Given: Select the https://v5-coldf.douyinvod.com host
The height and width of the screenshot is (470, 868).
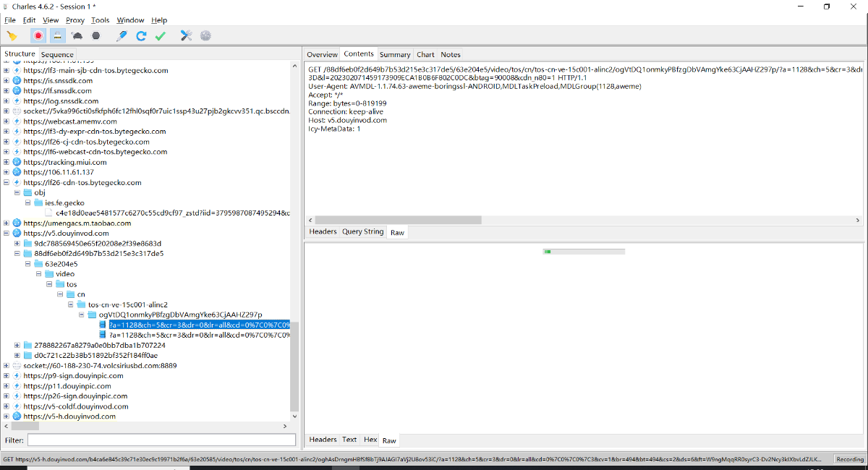Looking at the screenshot, I should 77,406.
